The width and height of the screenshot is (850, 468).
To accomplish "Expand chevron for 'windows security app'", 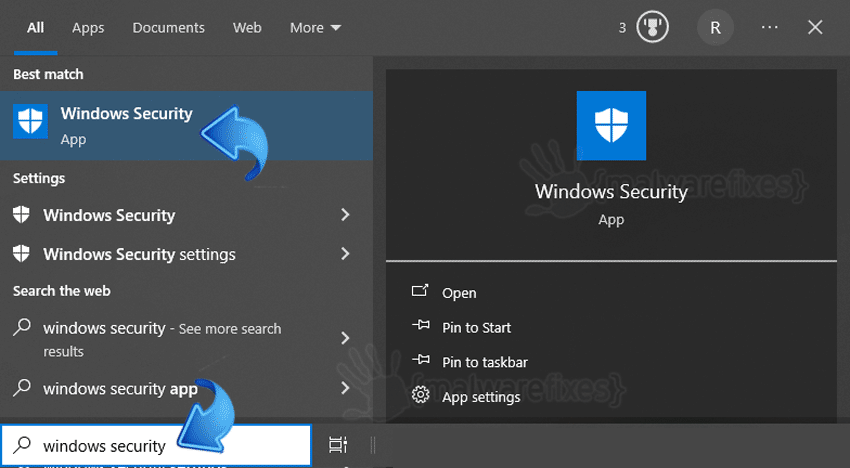I will [x=345, y=388].
